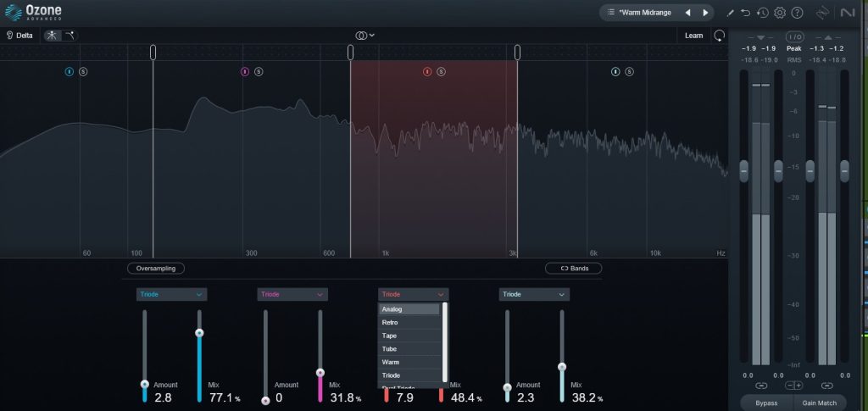The width and height of the screenshot is (868, 411).
Task: Click the crossover handle between second and third bands
Action: point(351,53)
